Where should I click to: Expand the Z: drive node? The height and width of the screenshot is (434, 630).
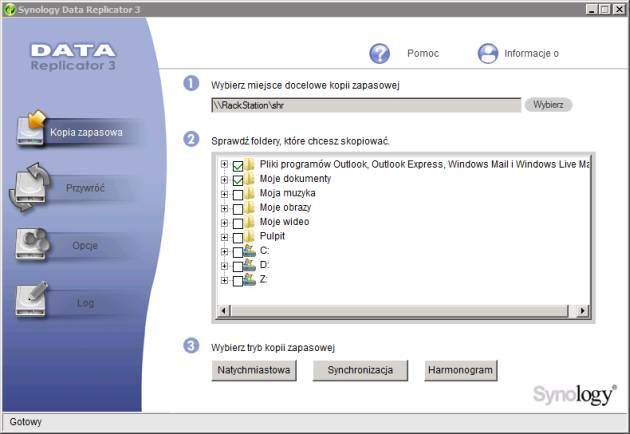click(224, 280)
